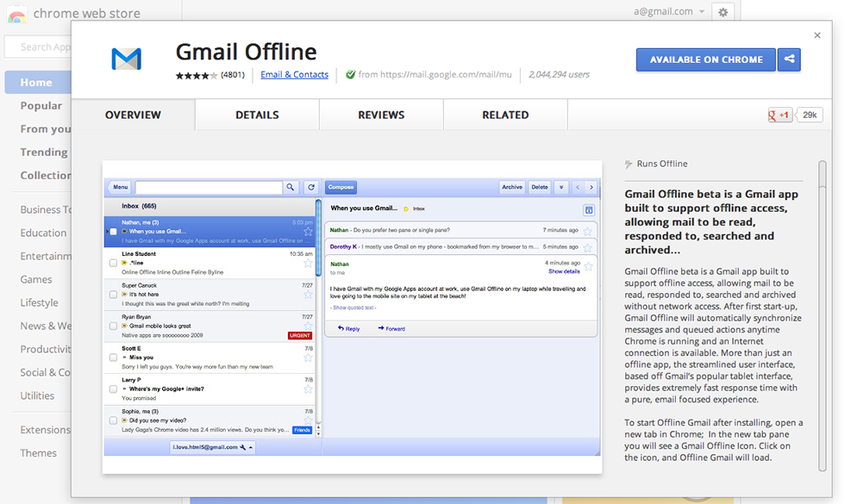Click the Gmail Offline envelope logo
This screenshot has height=504, width=845.
[126, 59]
